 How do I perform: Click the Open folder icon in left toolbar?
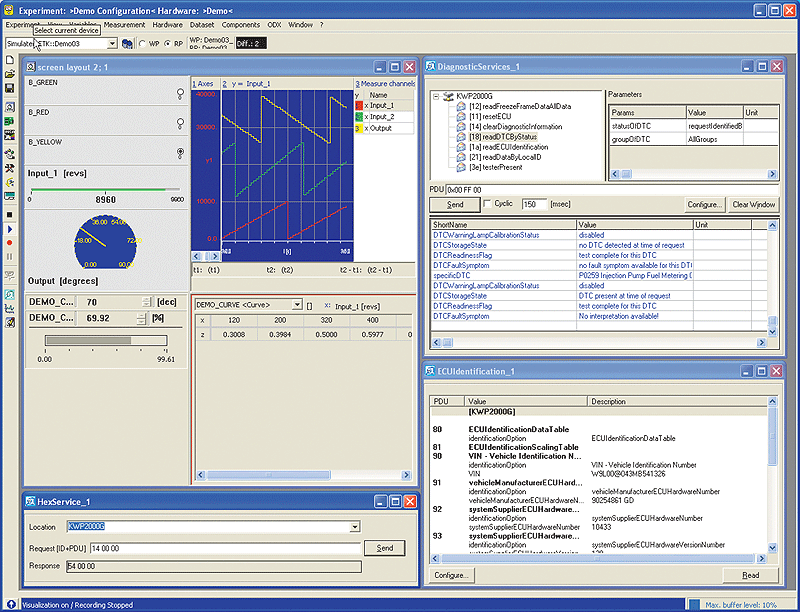[x=9, y=74]
